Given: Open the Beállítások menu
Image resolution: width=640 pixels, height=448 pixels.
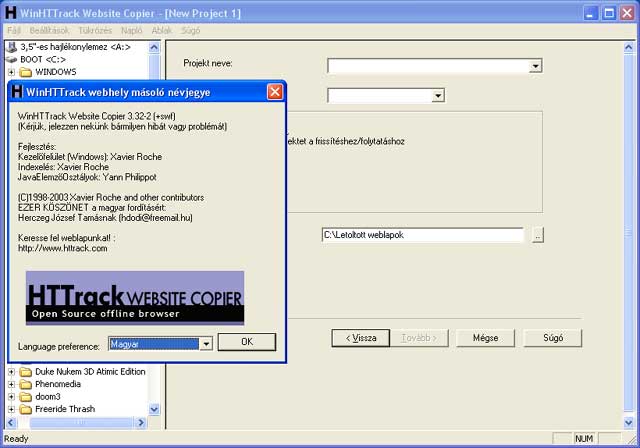Looking at the screenshot, I should coord(49,31).
